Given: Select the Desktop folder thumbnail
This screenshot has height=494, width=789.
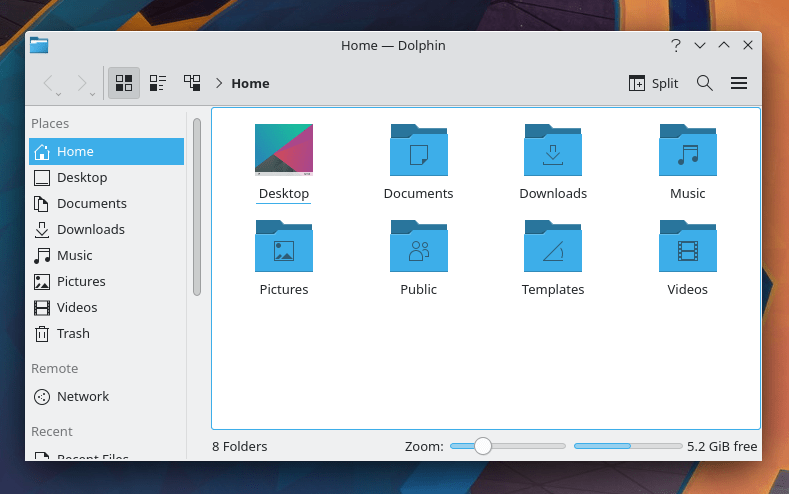Looking at the screenshot, I should click(x=284, y=151).
